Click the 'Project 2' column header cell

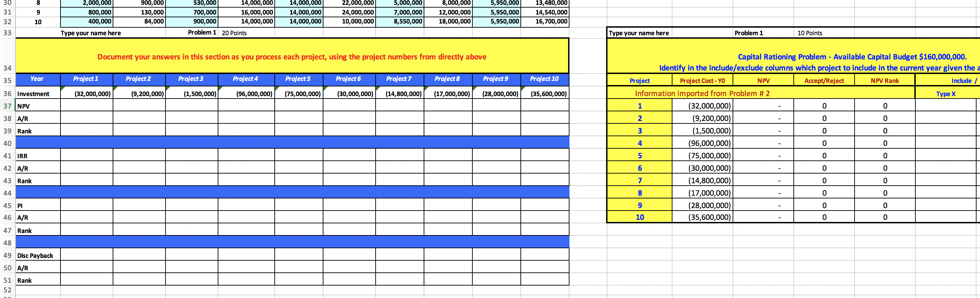139,80
